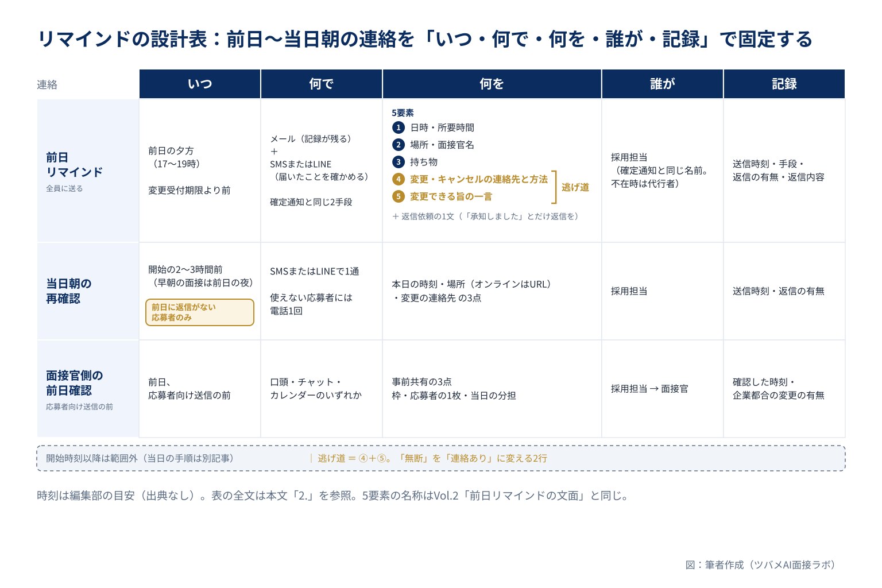Click the 前日リマインド row header
This screenshot has width=882, height=588.
88,171
